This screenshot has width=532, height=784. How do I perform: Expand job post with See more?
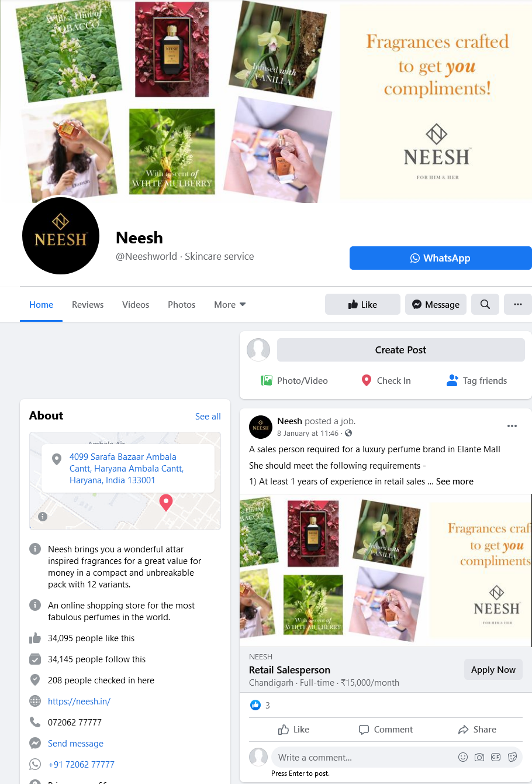[x=455, y=482]
